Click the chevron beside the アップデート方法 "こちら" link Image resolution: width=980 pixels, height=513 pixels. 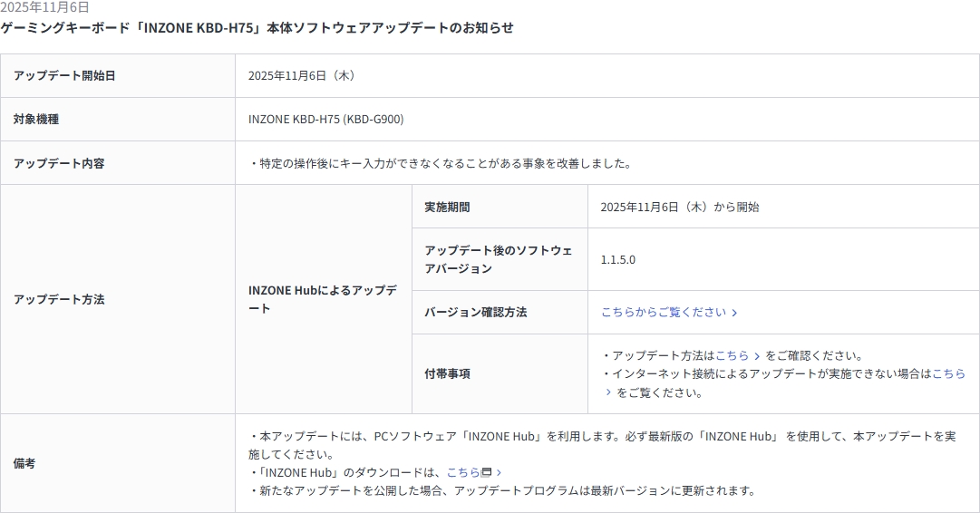757,356
